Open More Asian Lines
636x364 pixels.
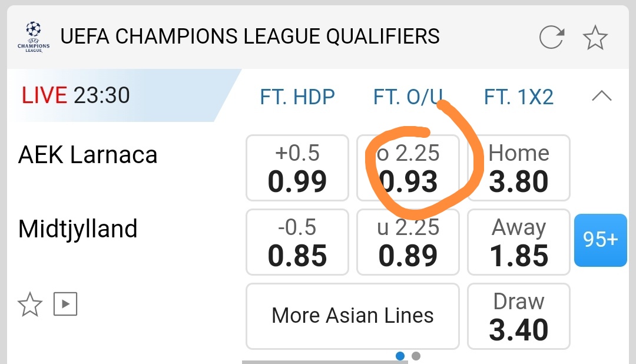tap(352, 316)
